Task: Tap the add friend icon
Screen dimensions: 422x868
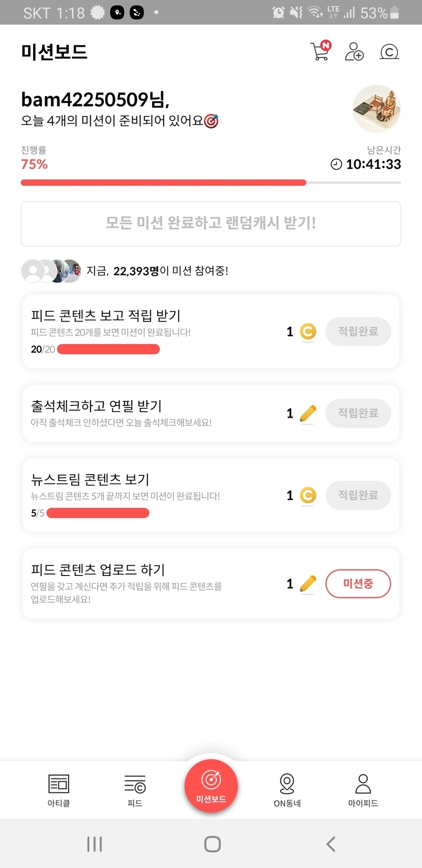Action: [x=354, y=51]
